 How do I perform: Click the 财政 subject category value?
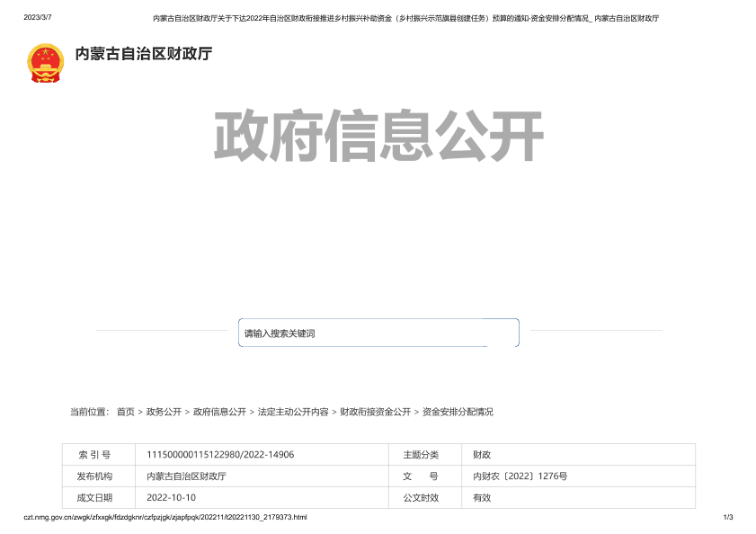[482, 455]
